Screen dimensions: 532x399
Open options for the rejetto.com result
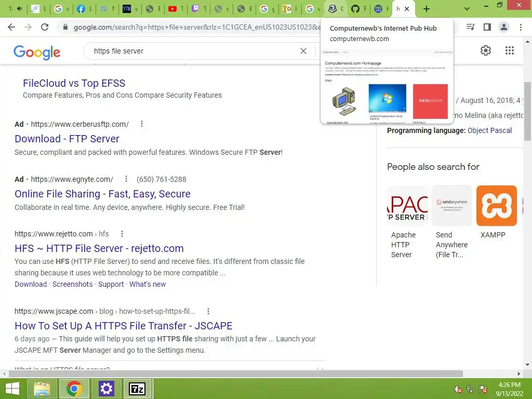[122, 234]
